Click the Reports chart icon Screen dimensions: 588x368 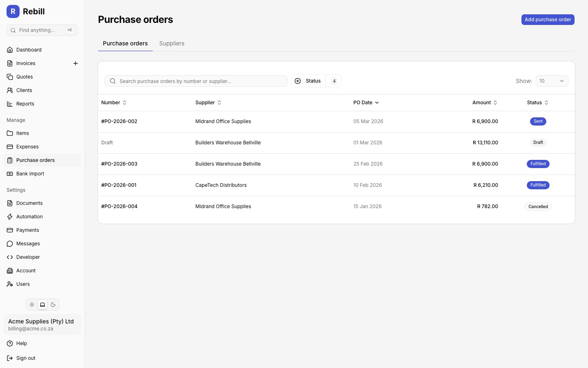pyautogui.click(x=10, y=104)
